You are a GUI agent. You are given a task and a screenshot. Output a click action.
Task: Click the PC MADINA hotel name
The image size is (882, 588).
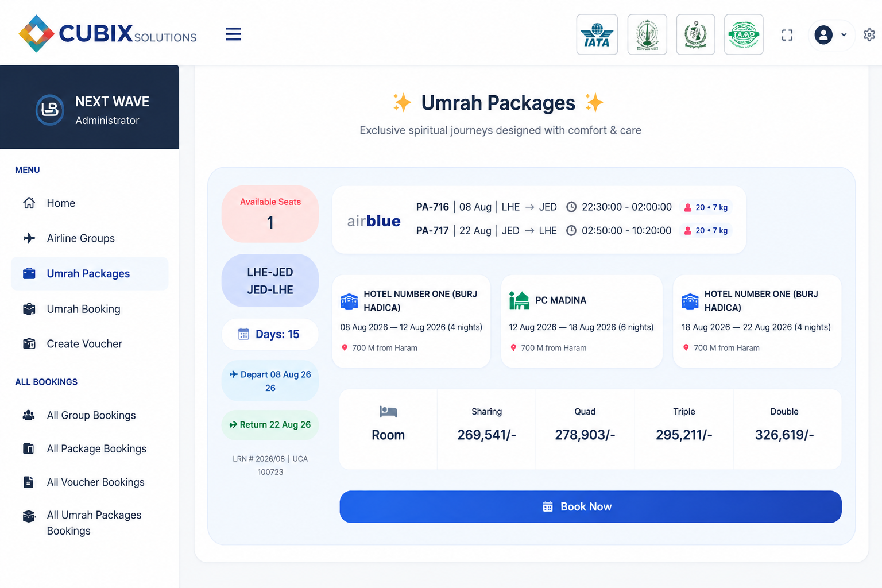coord(560,300)
